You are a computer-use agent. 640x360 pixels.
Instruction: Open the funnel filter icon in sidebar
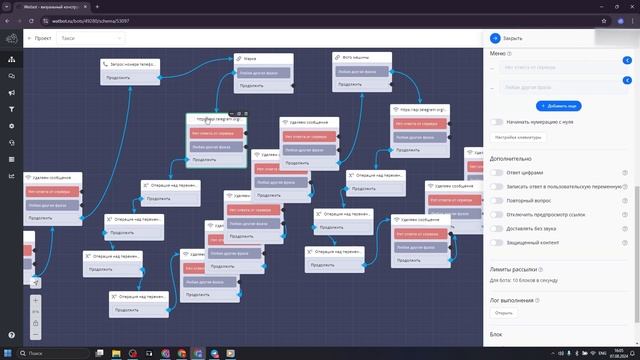pos(11,109)
